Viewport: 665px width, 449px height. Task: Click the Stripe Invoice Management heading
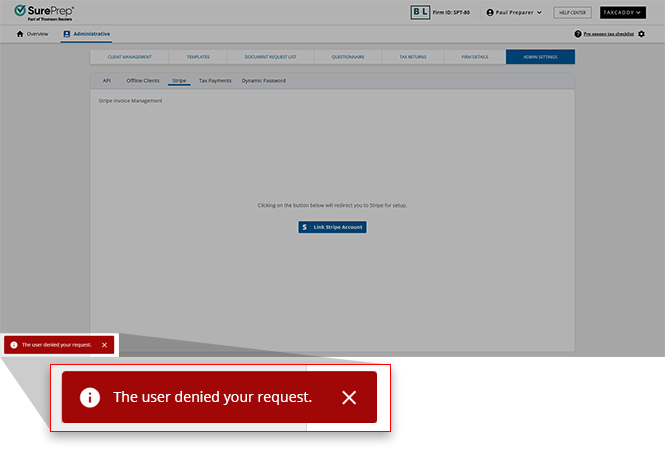(130, 101)
